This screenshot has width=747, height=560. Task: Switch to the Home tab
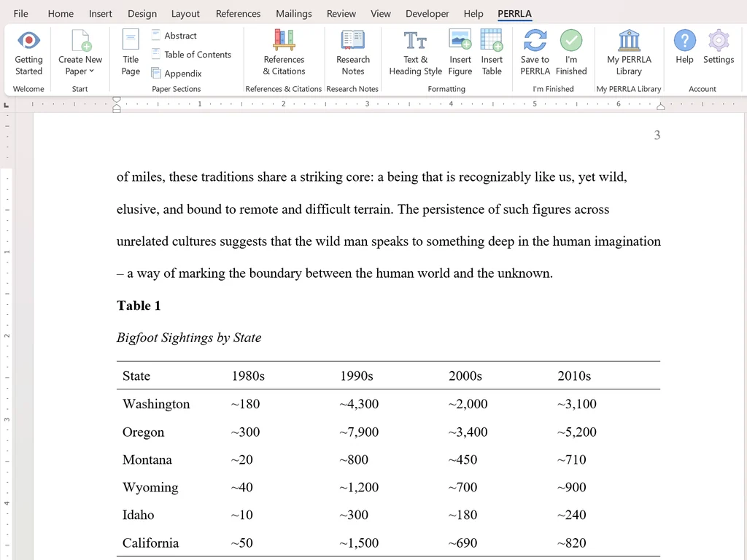[61, 13]
